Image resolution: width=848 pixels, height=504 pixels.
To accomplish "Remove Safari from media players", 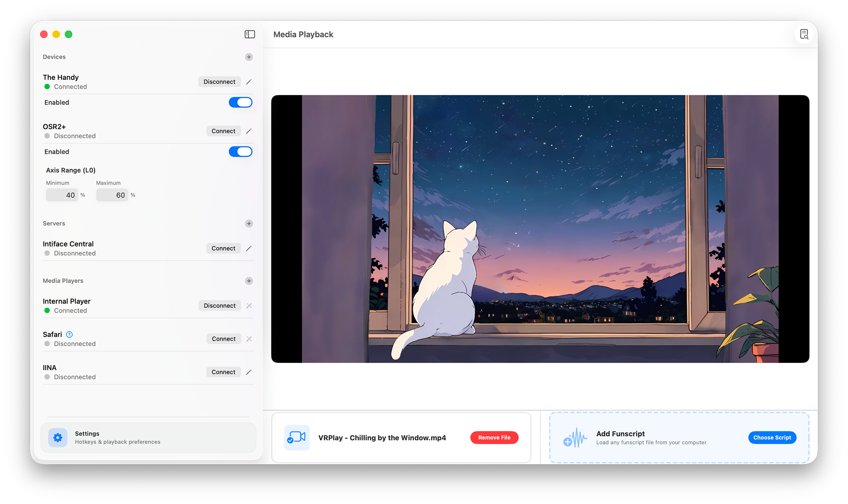I will 249,339.
